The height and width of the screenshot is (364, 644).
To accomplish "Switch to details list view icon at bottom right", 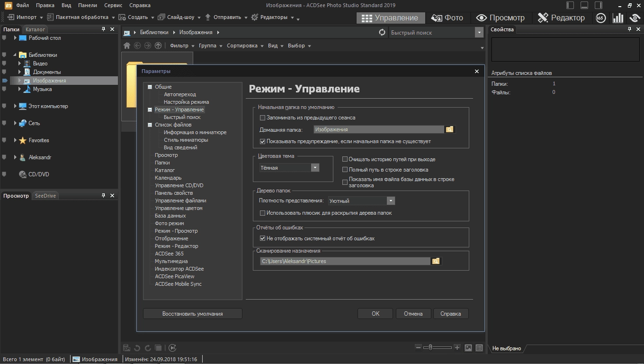I will (x=479, y=348).
